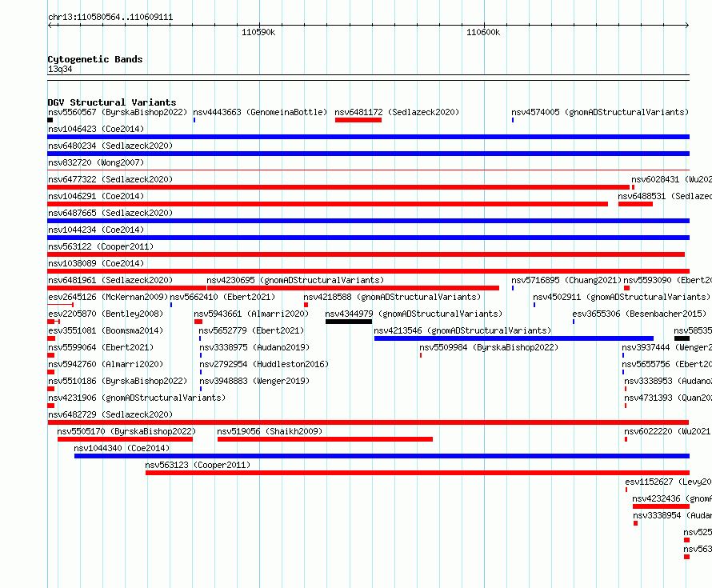Select the esv2205870 (Bentley2008) label
712x588 pixels.
[x=106, y=314]
